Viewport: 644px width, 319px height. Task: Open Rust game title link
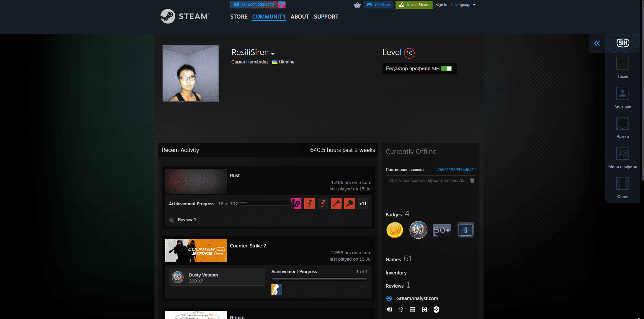pyautogui.click(x=235, y=176)
